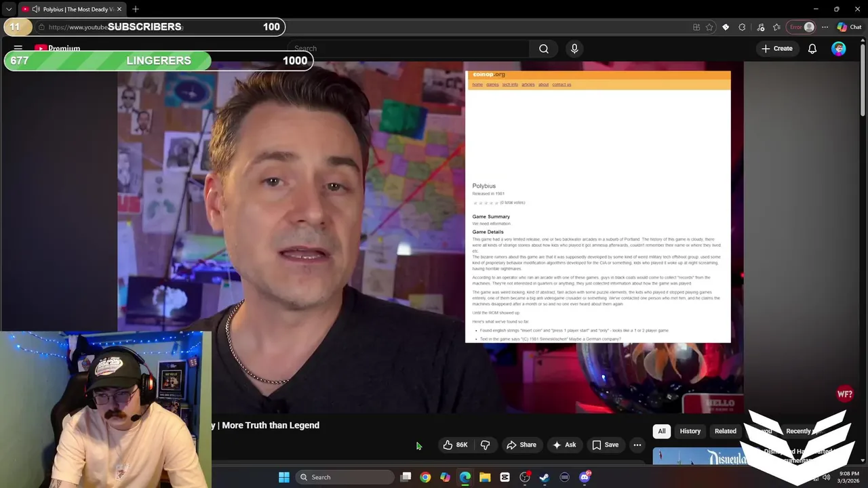The height and width of the screenshot is (488, 868).
Task: Open the favorites list icon
Action: (x=776, y=27)
